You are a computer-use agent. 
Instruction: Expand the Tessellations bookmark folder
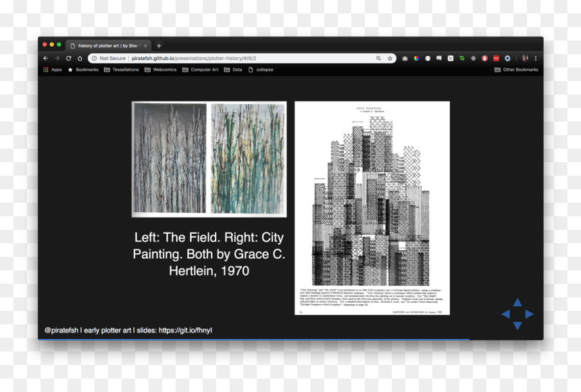pos(121,70)
